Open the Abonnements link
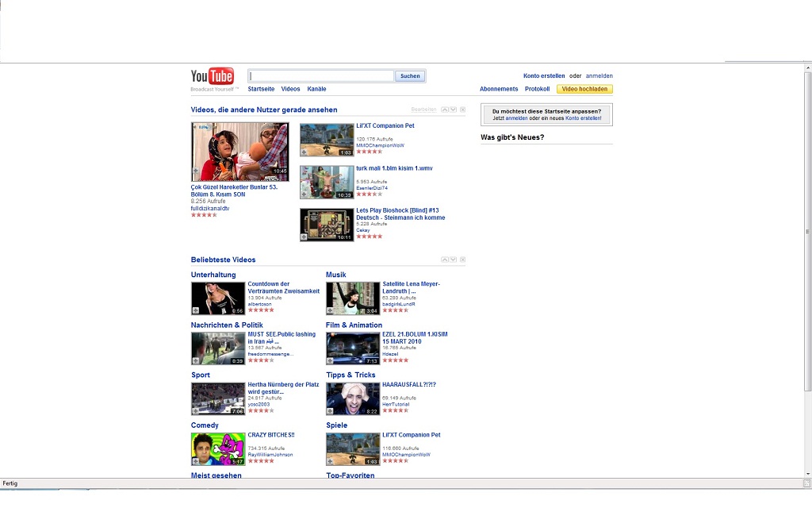Viewport: 812px width, 508px height. click(x=499, y=89)
